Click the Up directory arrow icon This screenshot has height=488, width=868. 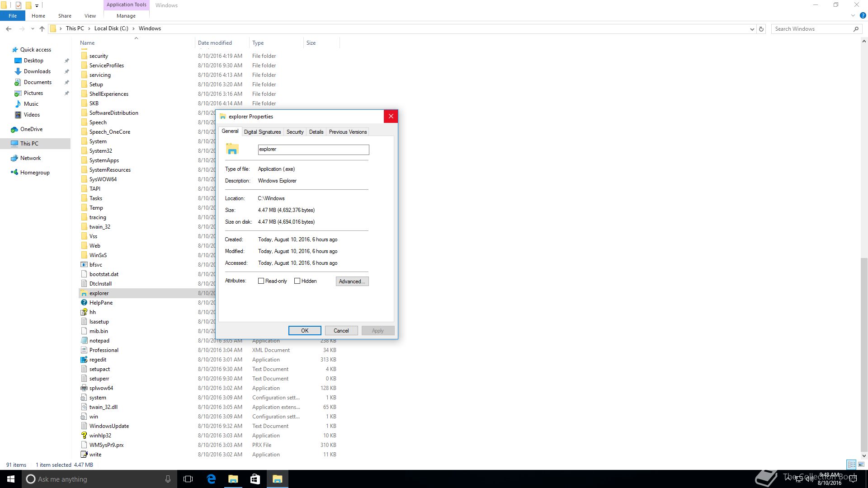[42, 28]
